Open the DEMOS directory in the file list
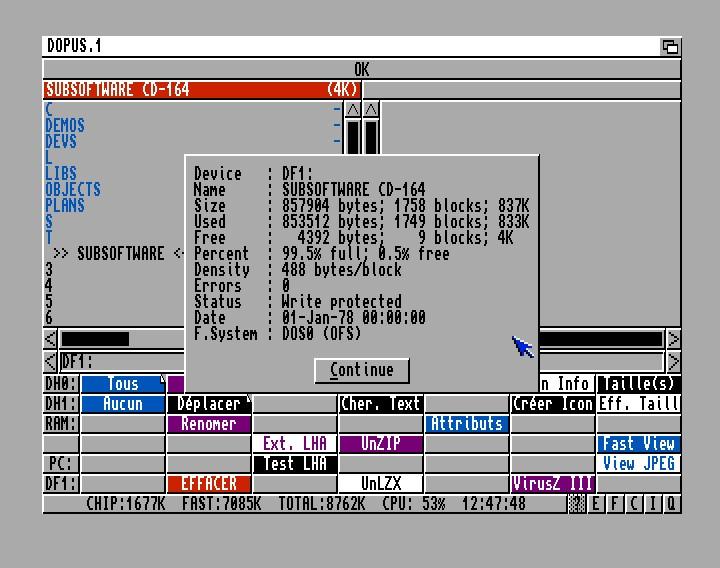 (65, 126)
